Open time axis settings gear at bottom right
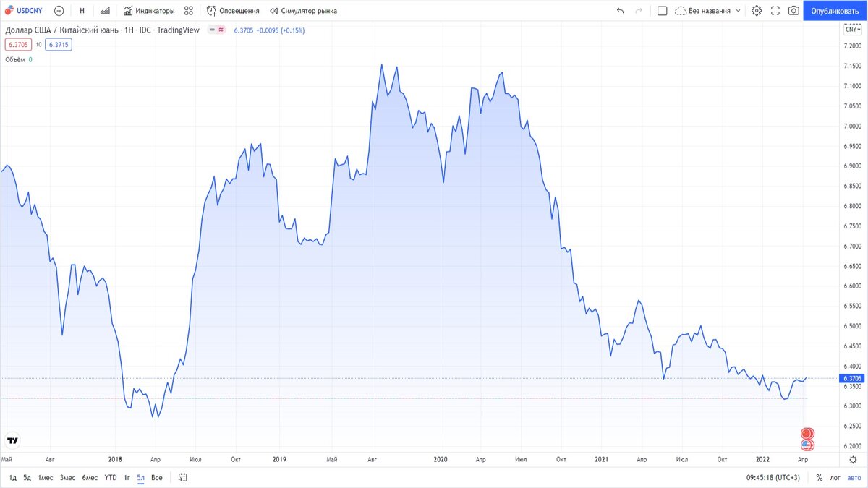This screenshot has height=488, width=868. (853, 460)
